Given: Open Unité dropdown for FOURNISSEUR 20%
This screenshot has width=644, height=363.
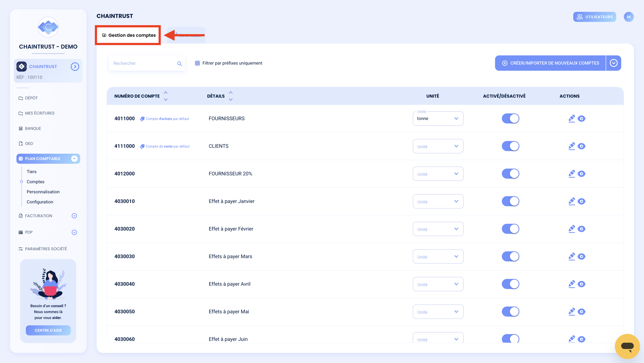Looking at the screenshot, I should click(438, 174).
